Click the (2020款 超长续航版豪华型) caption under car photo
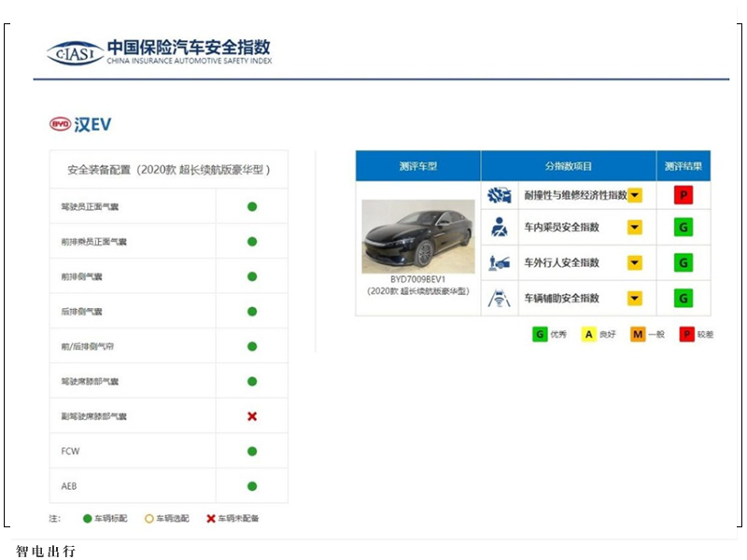The image size is (747, 560). 417,291
